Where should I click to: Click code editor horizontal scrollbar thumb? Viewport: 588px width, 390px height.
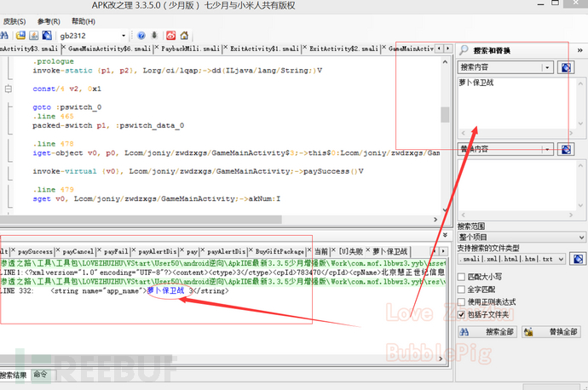point(141,220)
